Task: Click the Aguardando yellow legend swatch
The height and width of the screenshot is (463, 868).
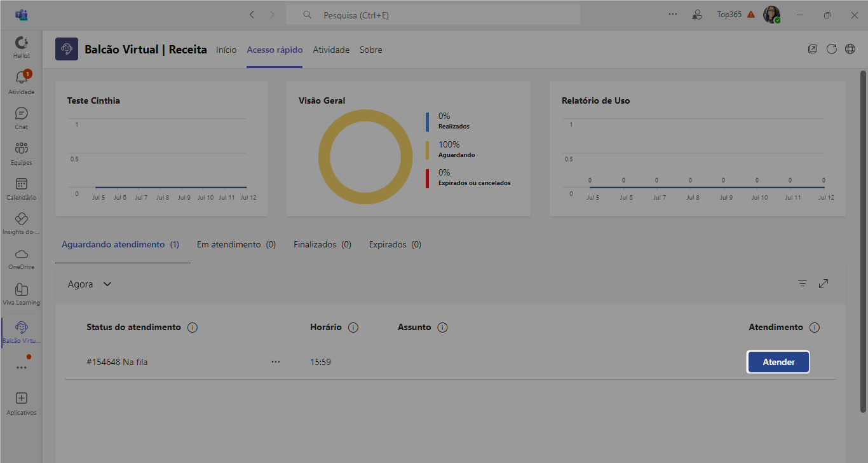Action: [428, 149]
